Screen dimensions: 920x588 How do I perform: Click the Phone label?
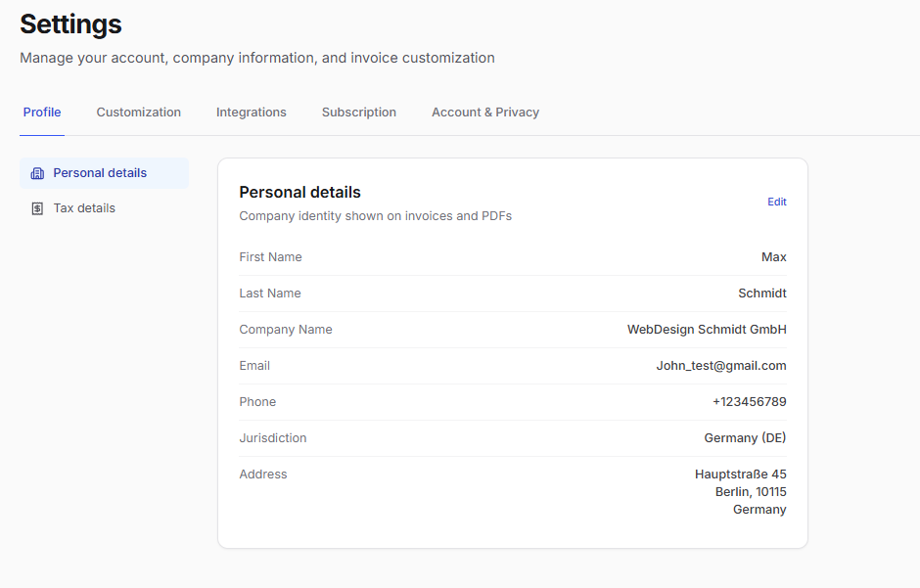(x=257, y=401)
